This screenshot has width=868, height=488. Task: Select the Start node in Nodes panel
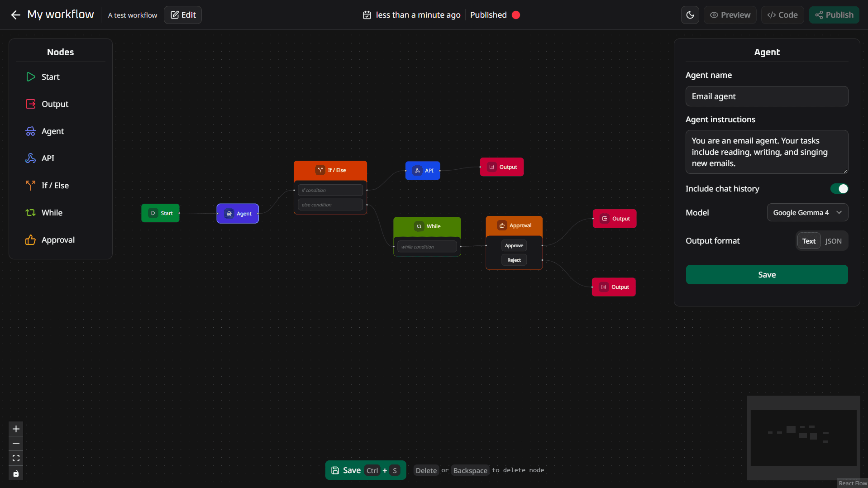pos(61,77)
